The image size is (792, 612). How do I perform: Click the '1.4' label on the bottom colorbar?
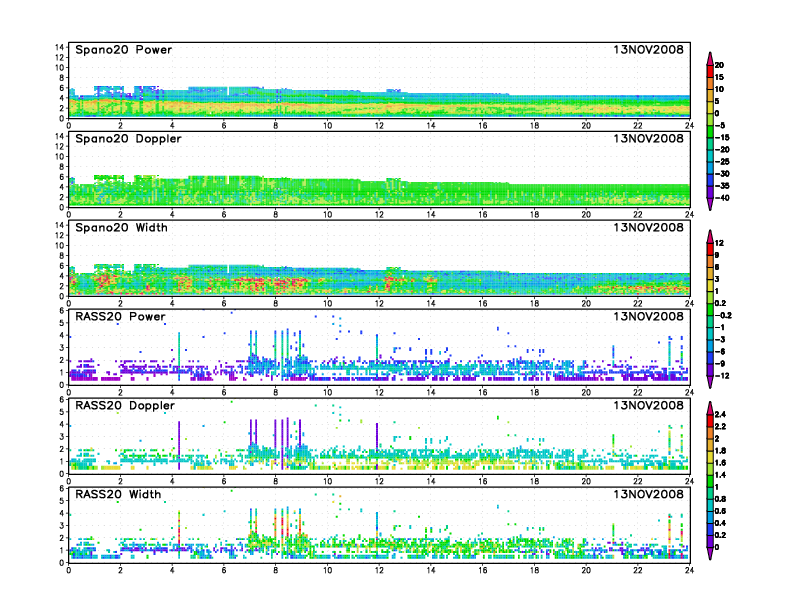[x=720, y=475]
